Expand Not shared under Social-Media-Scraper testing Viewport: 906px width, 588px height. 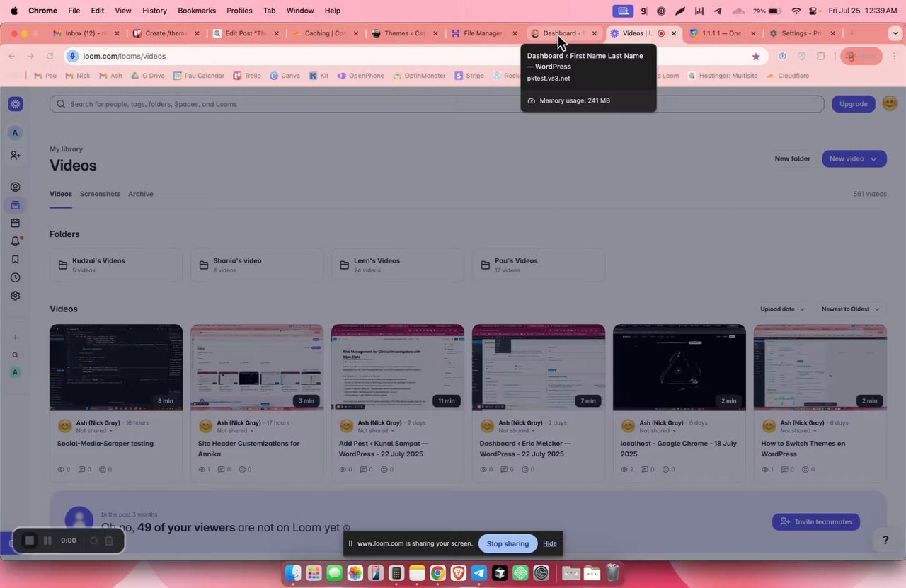point(95,430)
